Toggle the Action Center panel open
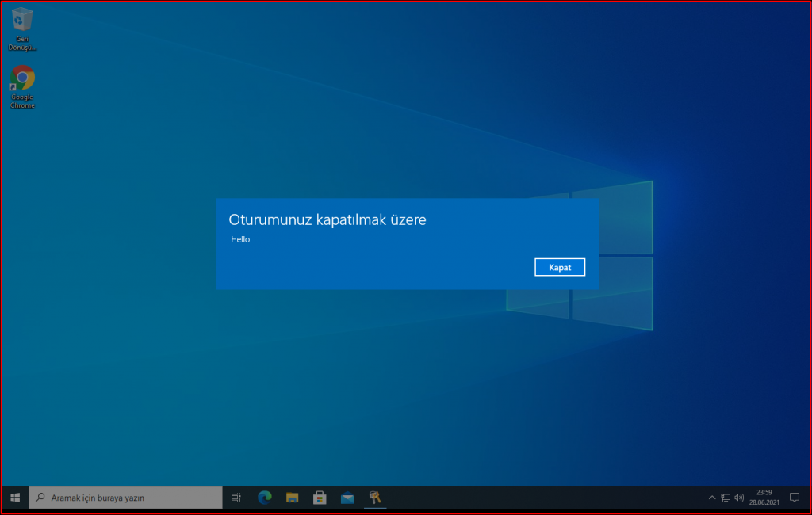The image size is (812, 515). point(795,498)
